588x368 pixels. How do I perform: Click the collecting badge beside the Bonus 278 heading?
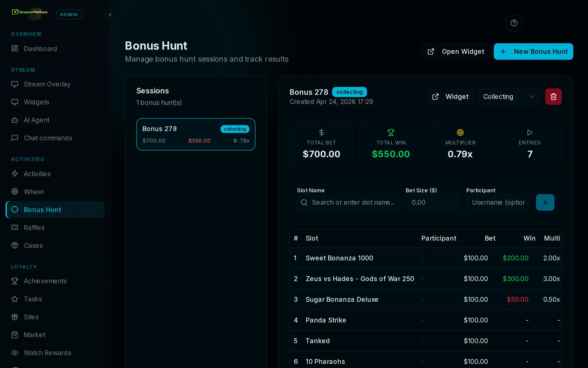pos(349,92)
